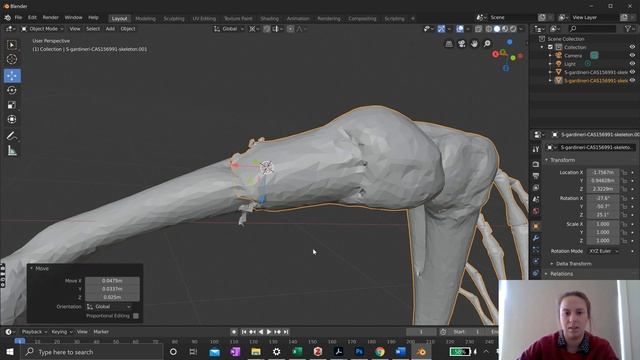
Task: Expand the Delta Transform section
Action: (573, 264)
